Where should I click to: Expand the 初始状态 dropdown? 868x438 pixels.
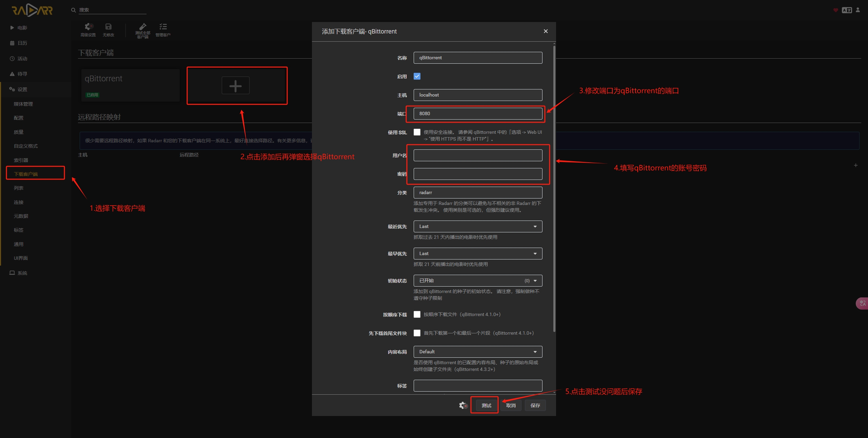(x=478, y=280)
